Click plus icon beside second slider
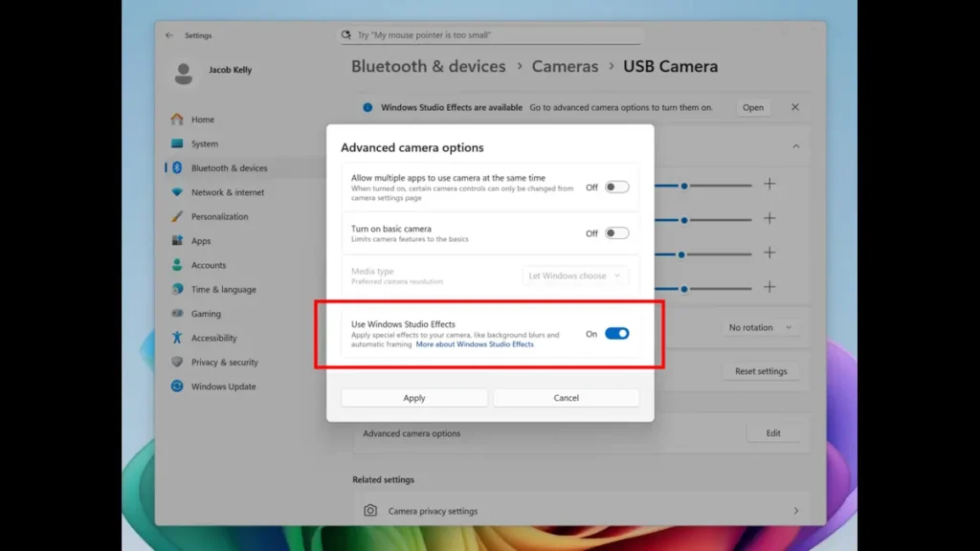Viewport: 980px width, 551px height. coord(769,219)
